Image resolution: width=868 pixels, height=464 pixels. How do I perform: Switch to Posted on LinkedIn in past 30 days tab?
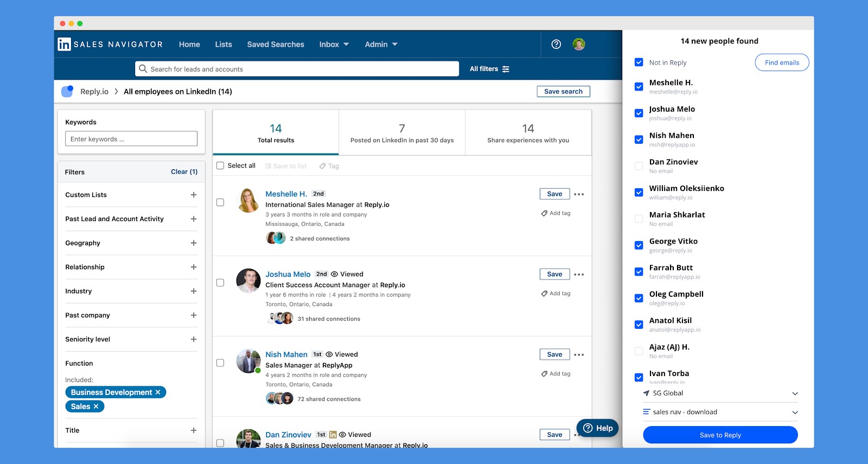(x=402, y=133)
